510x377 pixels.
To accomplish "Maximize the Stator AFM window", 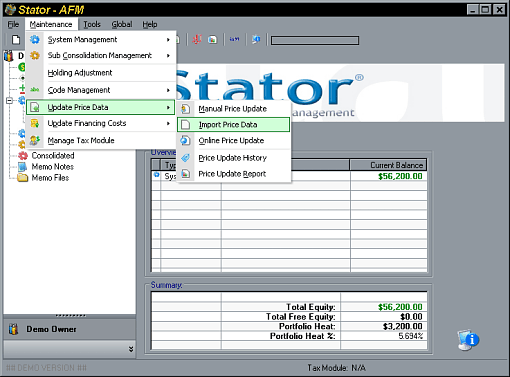I will [486, 10].
